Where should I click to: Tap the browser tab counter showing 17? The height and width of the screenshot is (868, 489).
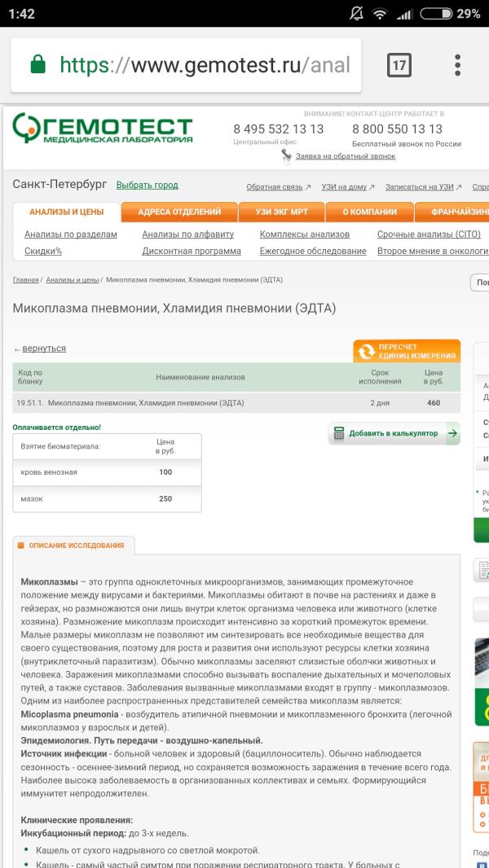(399, 65)
